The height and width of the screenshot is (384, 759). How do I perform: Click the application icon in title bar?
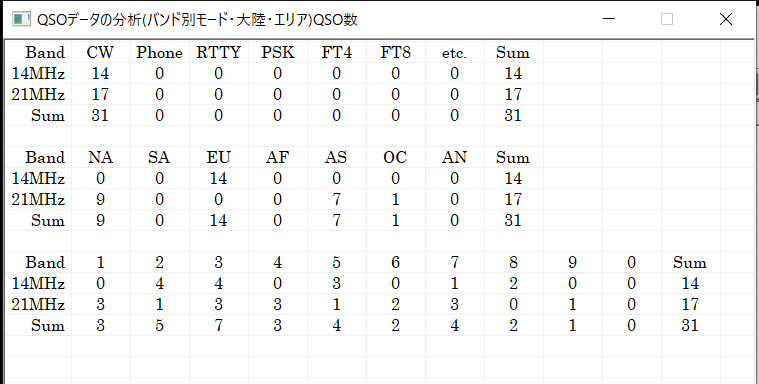19,19
